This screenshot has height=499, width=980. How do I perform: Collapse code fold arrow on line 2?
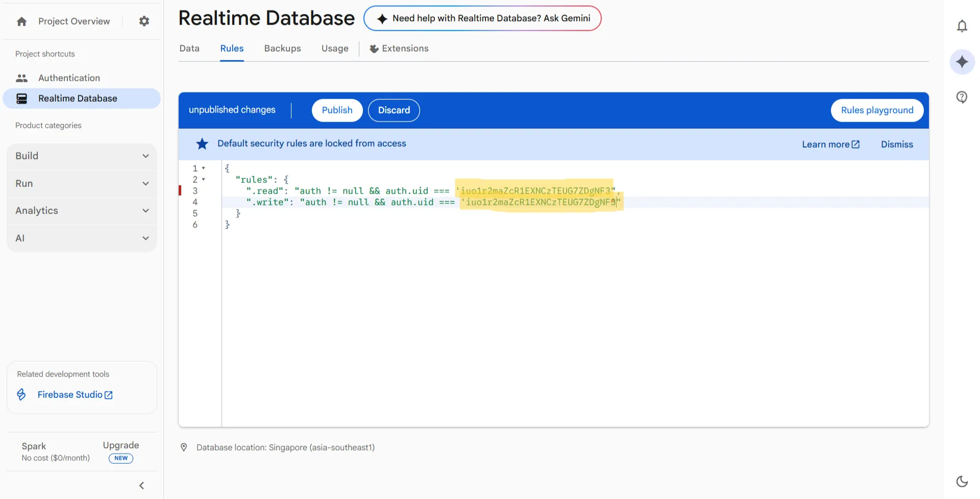click(x=204, y=179)
